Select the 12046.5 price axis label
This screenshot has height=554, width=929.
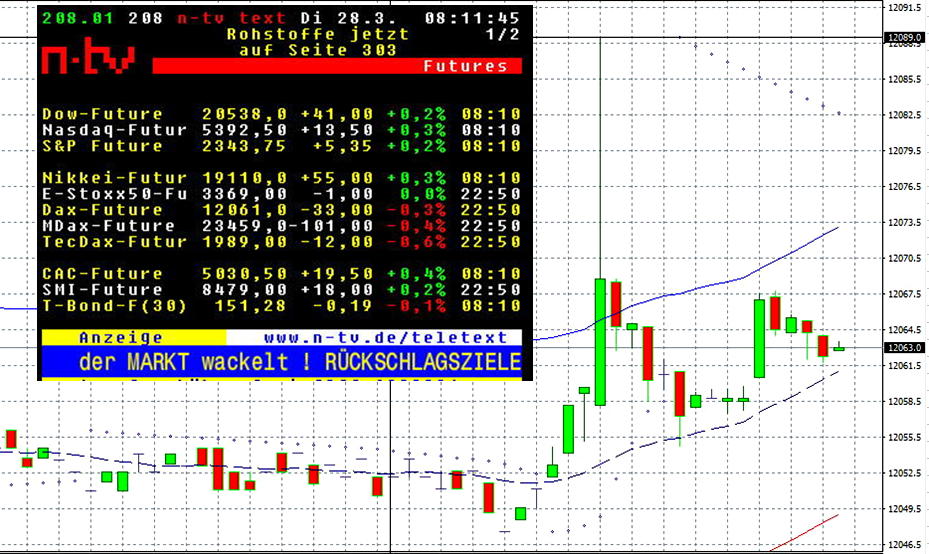pyautogui.click(x=905, y=545)
